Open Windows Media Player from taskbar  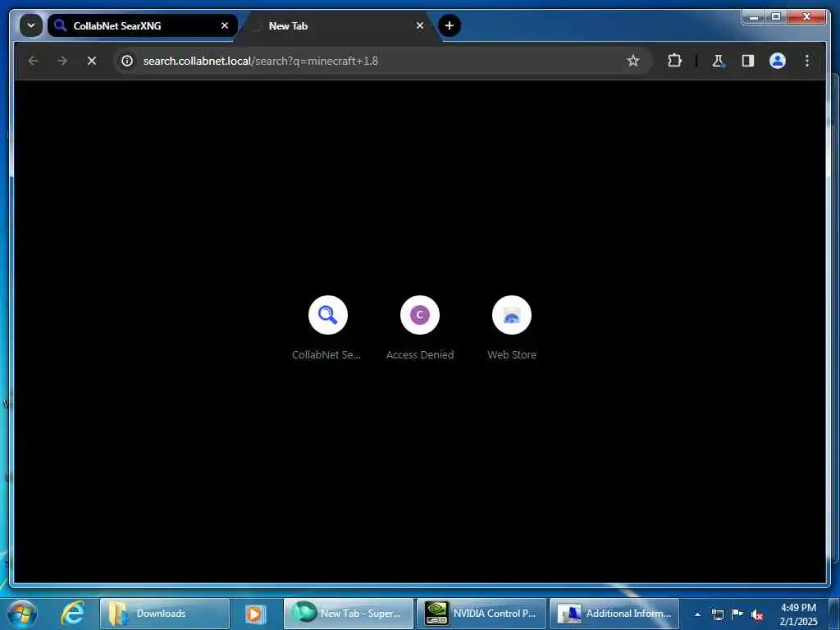pyautogui.click(x=256, y=614)
